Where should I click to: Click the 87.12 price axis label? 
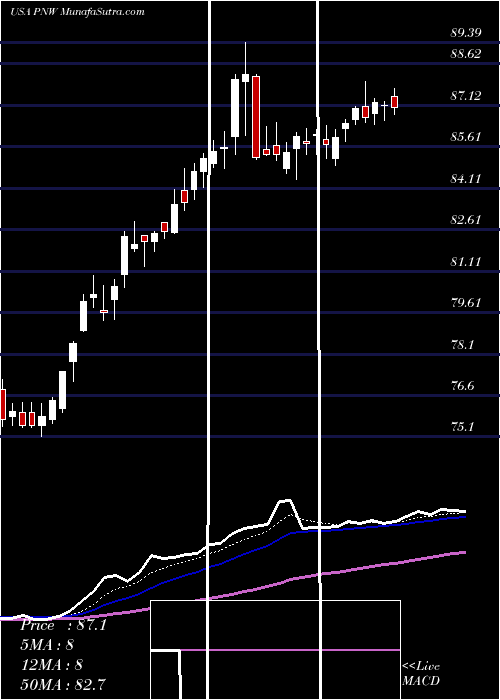tap(466, 95)
